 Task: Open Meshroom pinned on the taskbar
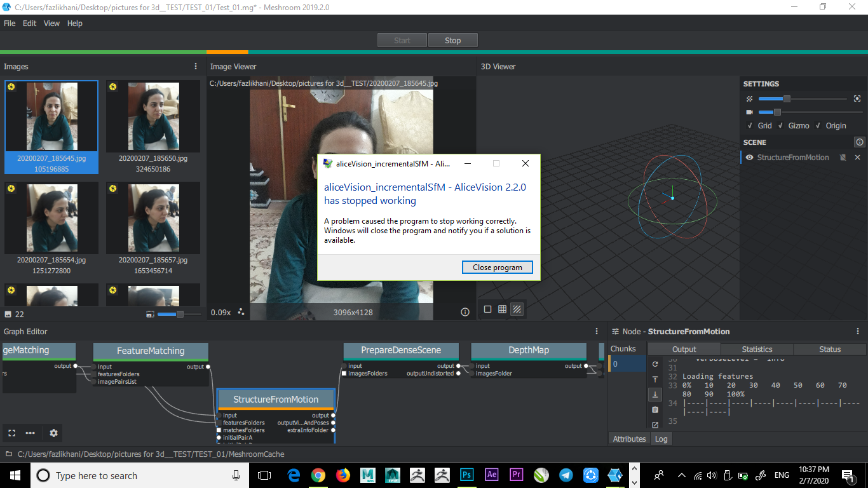click(x=614, y=475)
